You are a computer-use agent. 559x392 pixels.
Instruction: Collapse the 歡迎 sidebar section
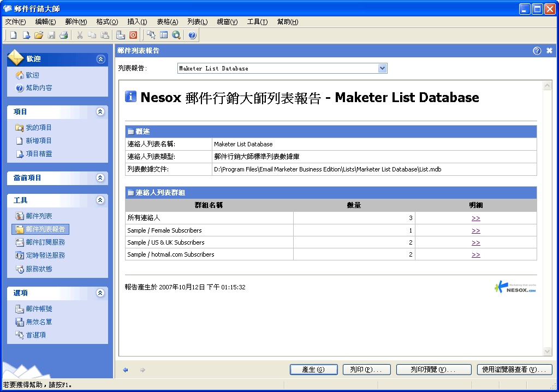click(x=100, y=59)
